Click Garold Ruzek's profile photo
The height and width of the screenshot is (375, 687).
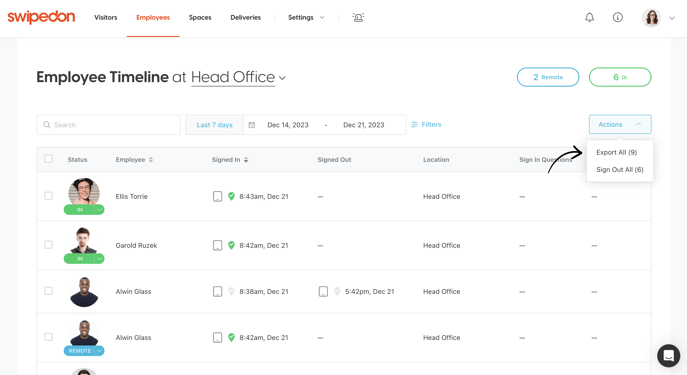[x=84, y=241]
